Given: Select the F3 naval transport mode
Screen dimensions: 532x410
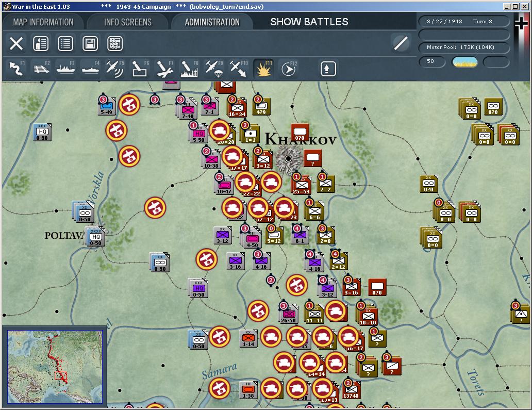Looking at the screenshot, I should coord(66,68).
